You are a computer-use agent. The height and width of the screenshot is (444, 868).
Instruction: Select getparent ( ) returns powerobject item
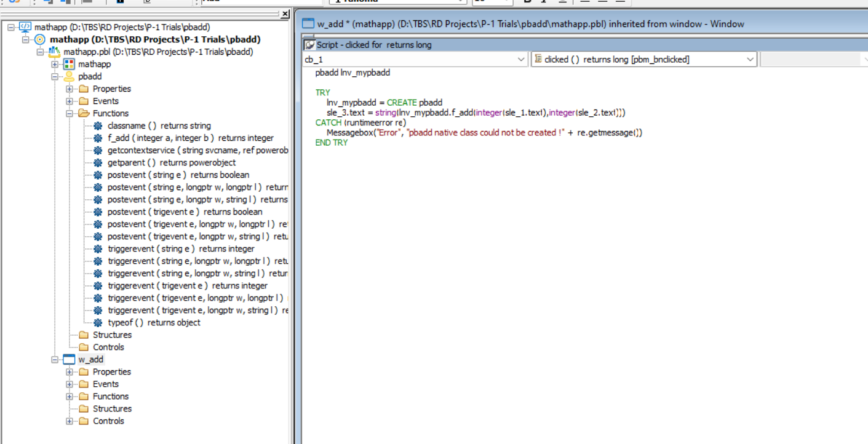pos(171,162)
